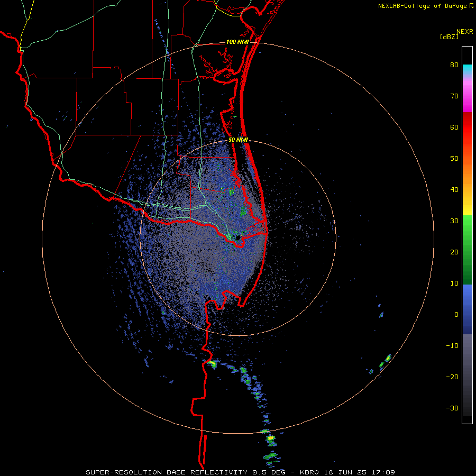Click the 20 dBZ scale value
476x476 pixels.
coord(454,252)
